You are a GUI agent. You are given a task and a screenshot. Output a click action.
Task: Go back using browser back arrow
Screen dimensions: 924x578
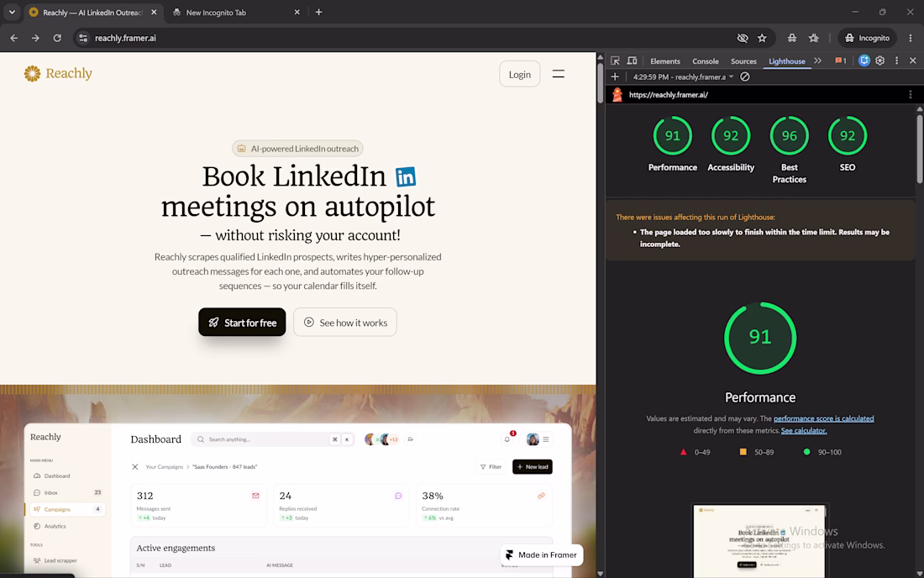(x=13, y=38)
